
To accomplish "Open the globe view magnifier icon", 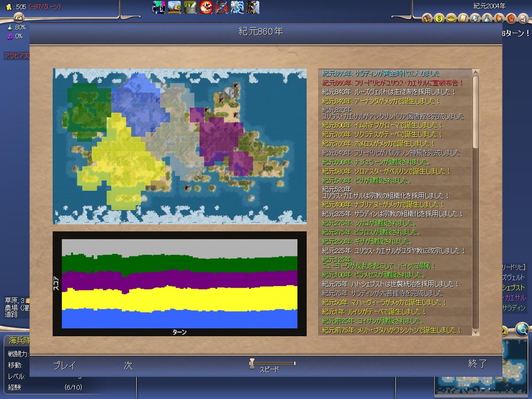I will 522,329.
